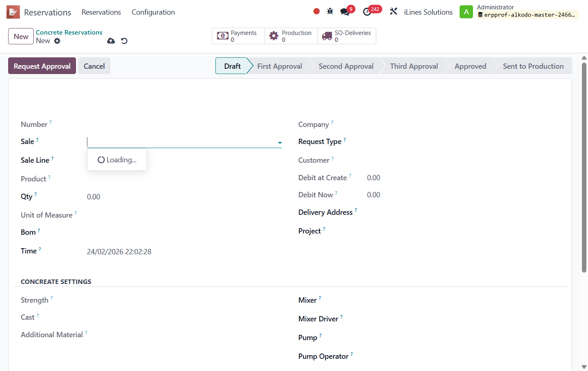This screenshot has width=588, height=371.
Task: Open Payments smart button
Action: click(x=239, y=36)
